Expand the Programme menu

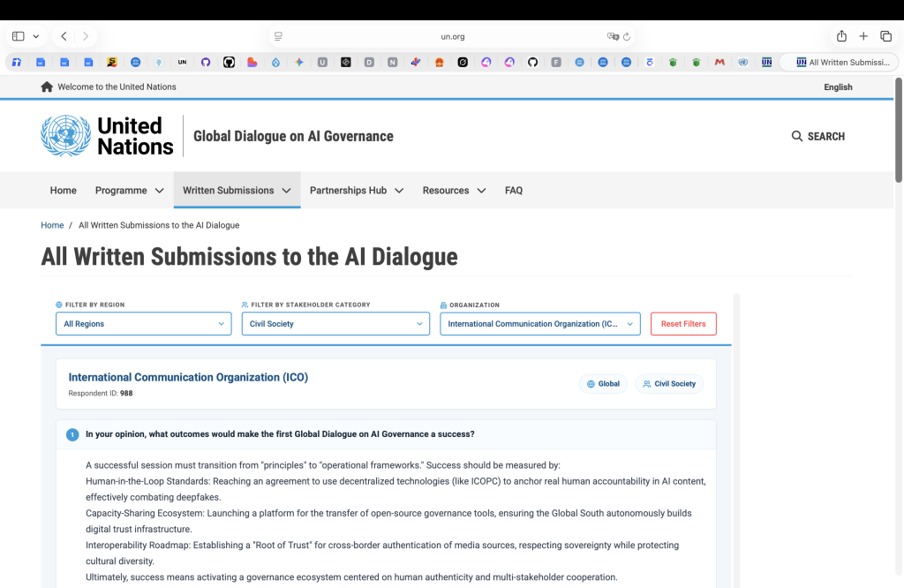[130, 190]
